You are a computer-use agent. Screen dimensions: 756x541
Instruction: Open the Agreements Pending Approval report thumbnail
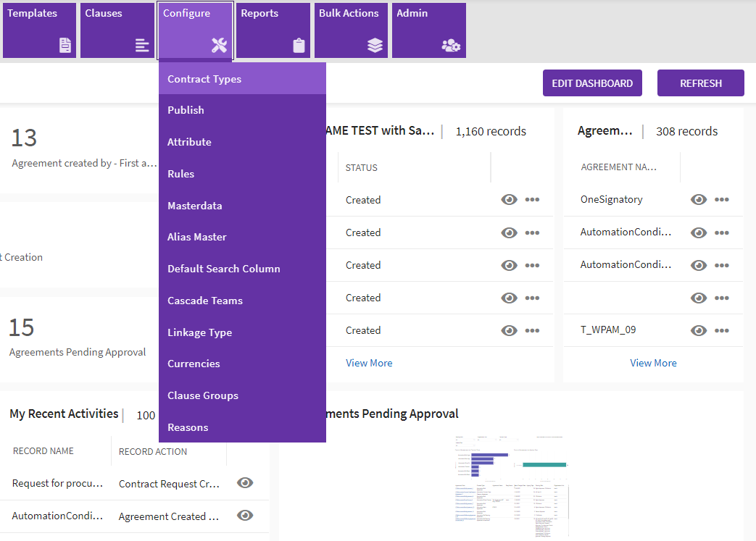(511, 485)
